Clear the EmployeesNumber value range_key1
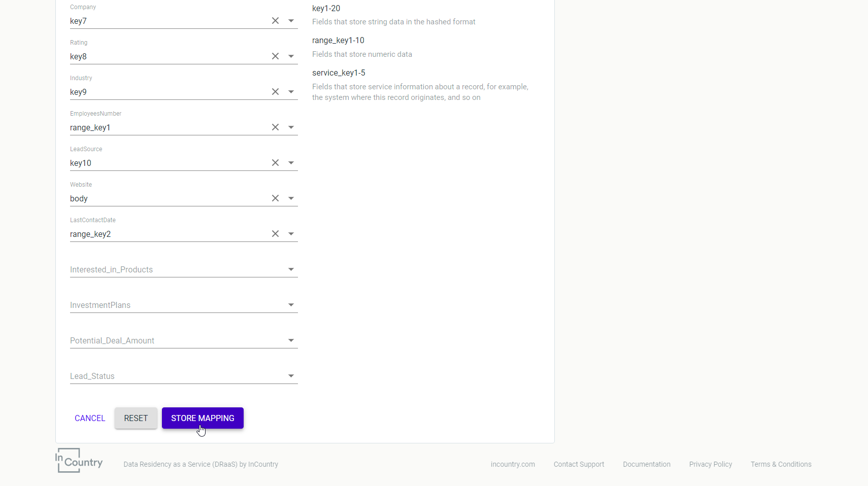 [275, 127]
